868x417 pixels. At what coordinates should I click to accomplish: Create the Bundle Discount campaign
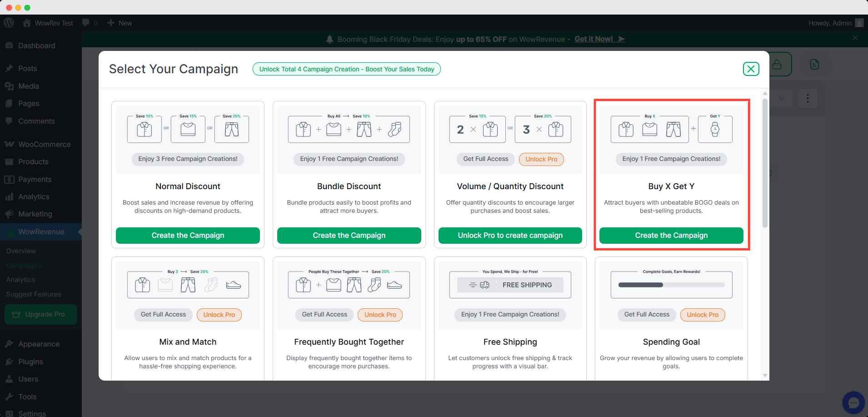(349, 236)
